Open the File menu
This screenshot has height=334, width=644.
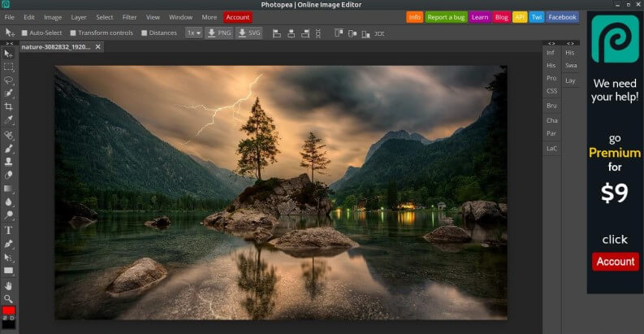tap(10, 17)
